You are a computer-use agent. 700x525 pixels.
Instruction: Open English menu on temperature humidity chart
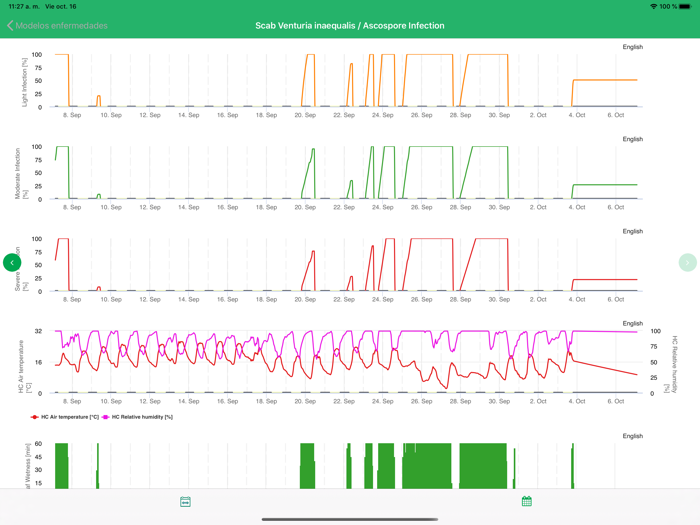pyautogui.click(x=632, y=323)
